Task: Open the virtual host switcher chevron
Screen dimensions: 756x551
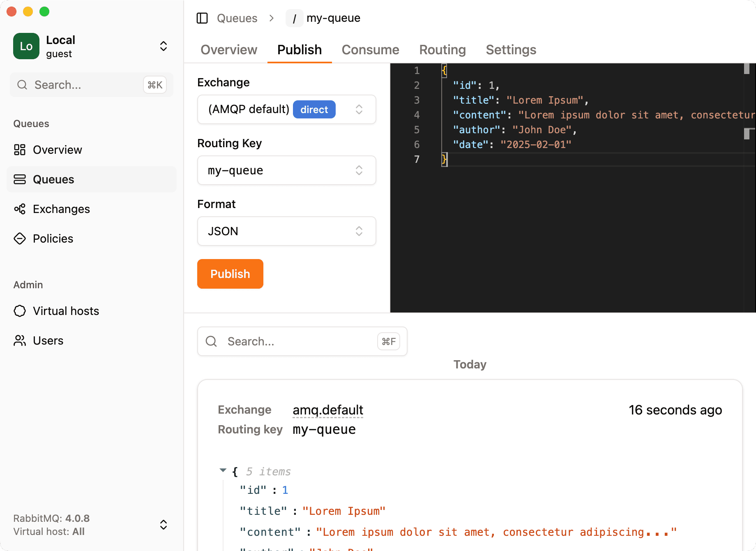Action: [x=163, y=525]
